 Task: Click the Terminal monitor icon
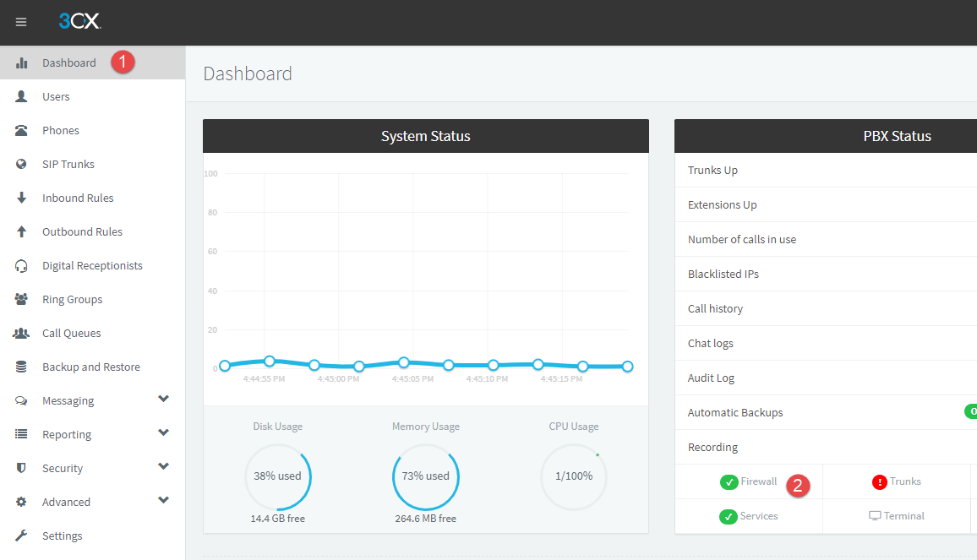[x=875, y=516]
